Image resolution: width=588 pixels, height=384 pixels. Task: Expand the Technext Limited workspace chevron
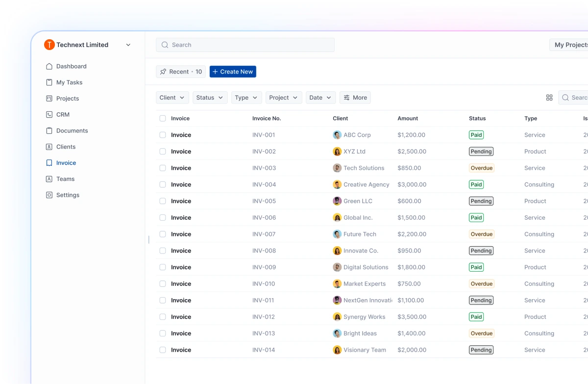tap(128, 45)
